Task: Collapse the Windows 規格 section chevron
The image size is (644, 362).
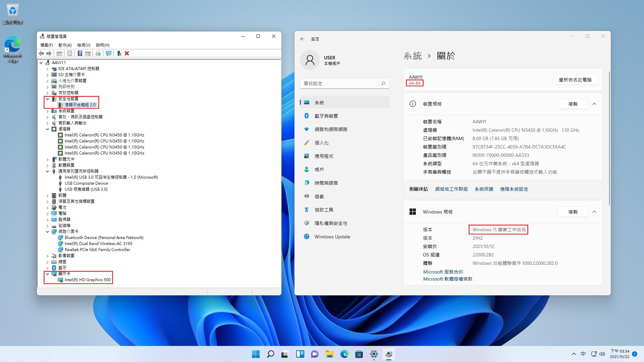Action: coord(594,212)
